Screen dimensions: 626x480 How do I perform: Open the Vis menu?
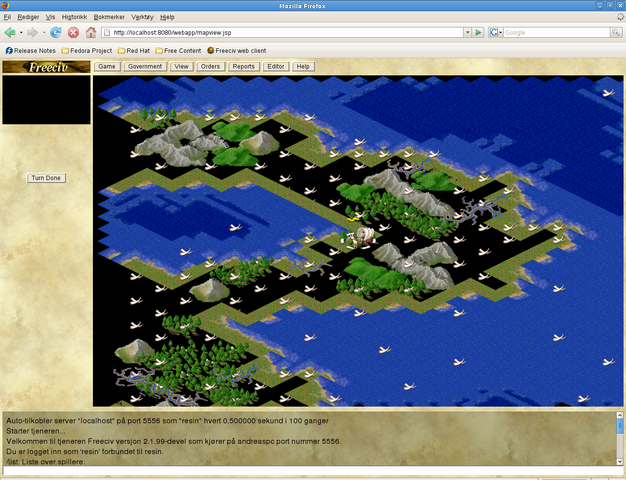[x=50, y=17]
